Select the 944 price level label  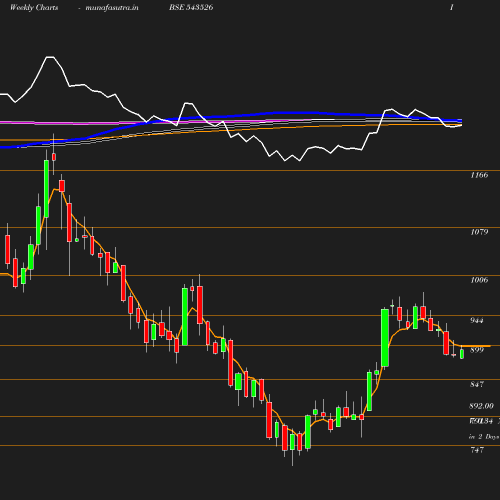click(477, 320)
